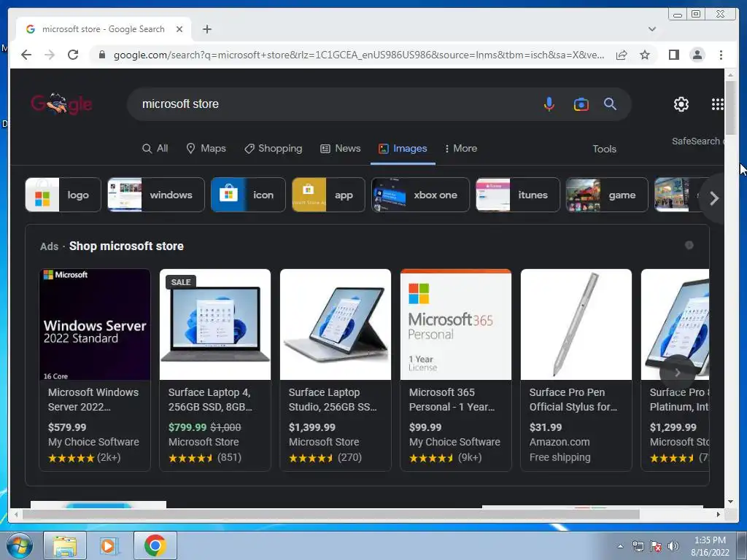Open the Windows Server 2022 Standard product image
The height and width of the screenshot is (560, 747).
coord(95,324)
